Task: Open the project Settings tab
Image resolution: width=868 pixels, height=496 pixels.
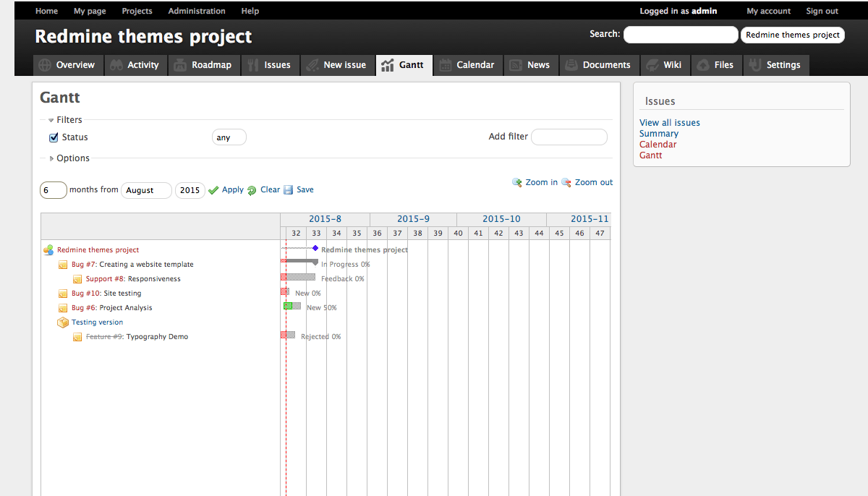Action: [x=775, y=65]
